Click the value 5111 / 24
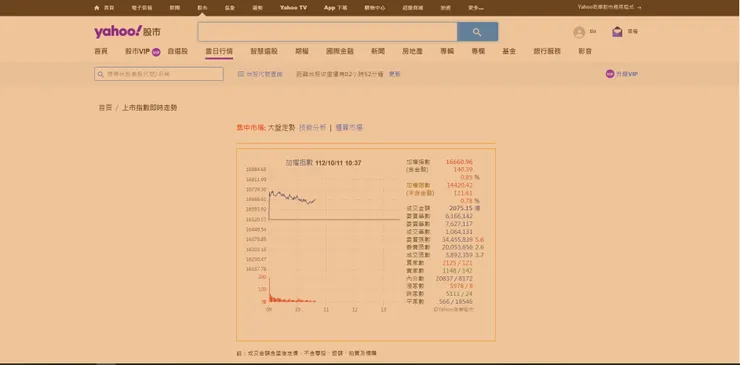The width and height of the screenshot is (740, 365). coord(459,294)
